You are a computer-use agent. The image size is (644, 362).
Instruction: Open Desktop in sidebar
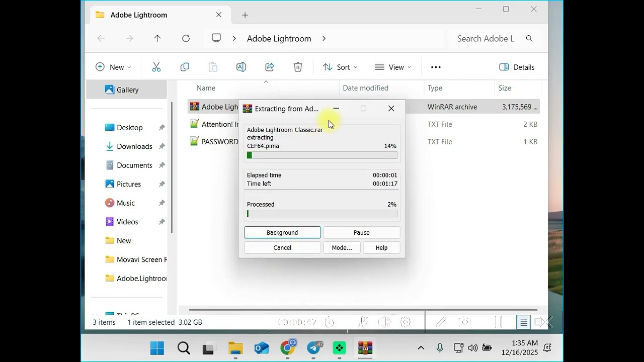pyautogui.click(x=130, y=128)
